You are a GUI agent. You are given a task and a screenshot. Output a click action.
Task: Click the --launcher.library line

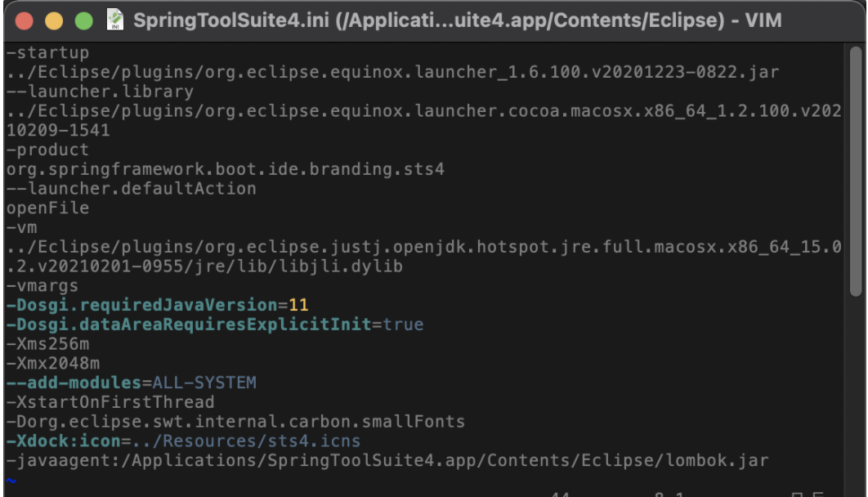[101, 92]
